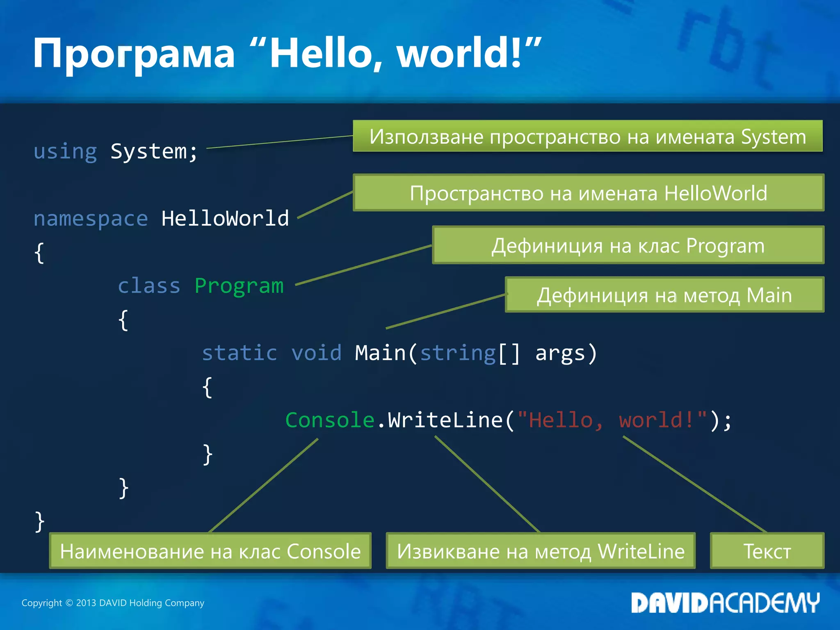This screenshot has height=630, width=840.
Task: Select the label 'Дефиниция на метод Main'
Action: click(x=665, y=295)
